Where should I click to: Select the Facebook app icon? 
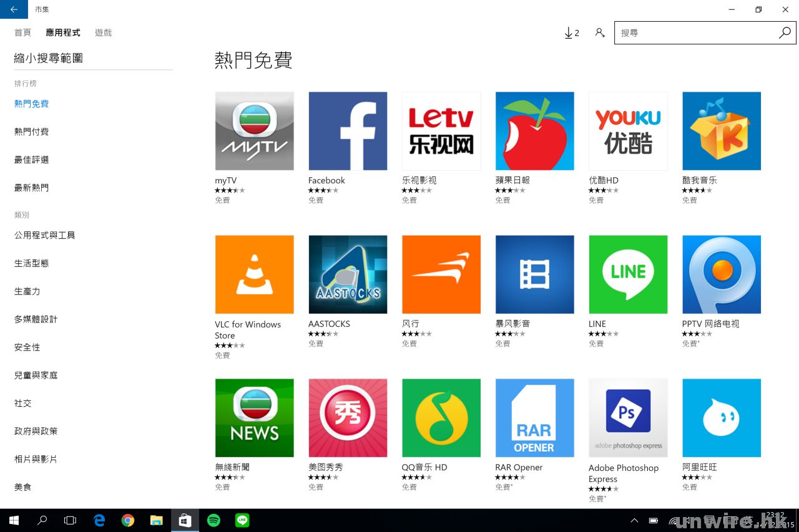tap(348, 131)
